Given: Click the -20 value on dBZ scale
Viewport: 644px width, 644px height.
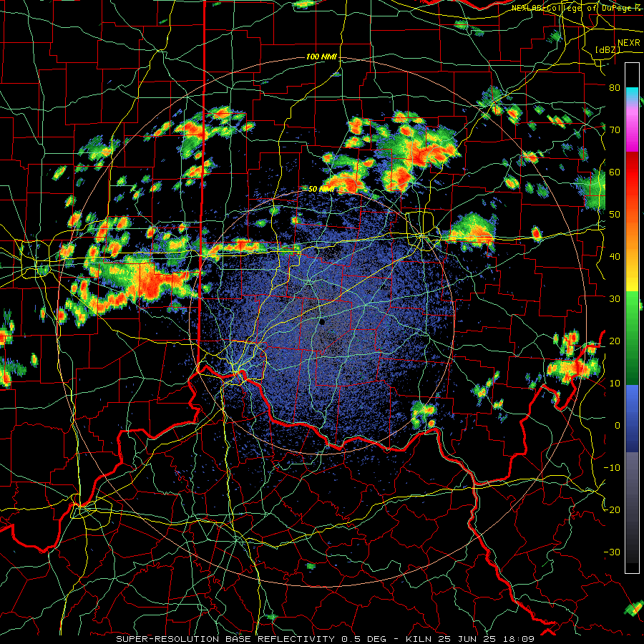Looking at the screenshot, I should [612, 509].
